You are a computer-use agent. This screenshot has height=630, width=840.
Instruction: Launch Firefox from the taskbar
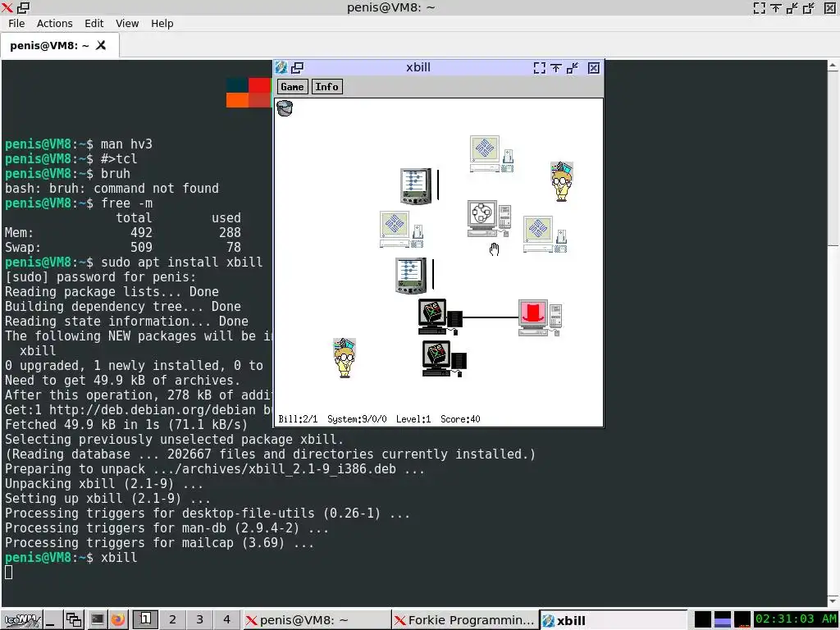118,620
